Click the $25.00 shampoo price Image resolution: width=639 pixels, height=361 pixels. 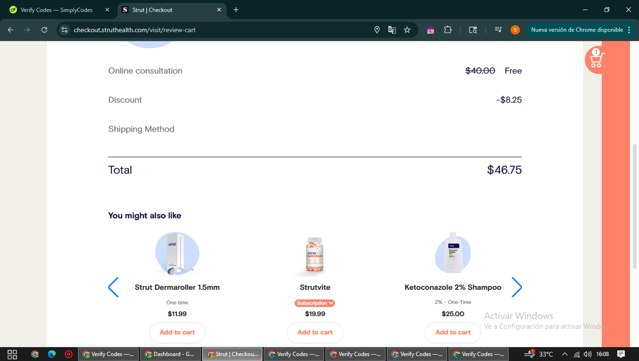pyautogui.click(x=452, y=314)
